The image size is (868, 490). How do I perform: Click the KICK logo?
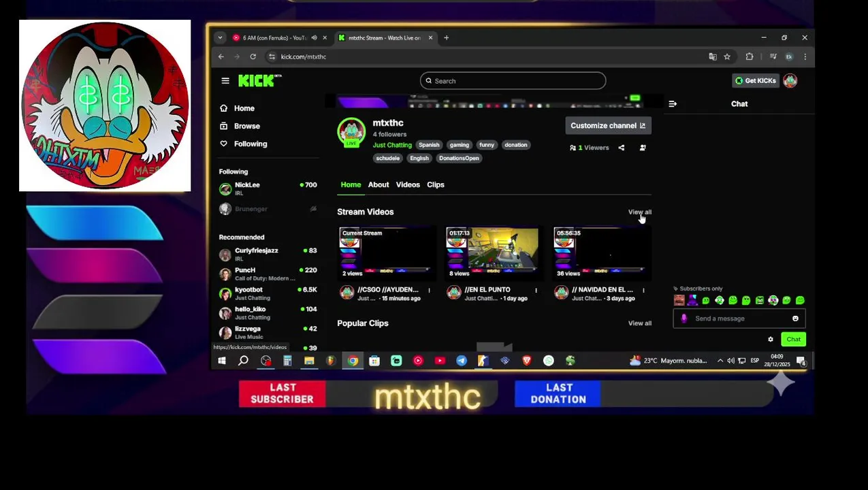(259, 81)
